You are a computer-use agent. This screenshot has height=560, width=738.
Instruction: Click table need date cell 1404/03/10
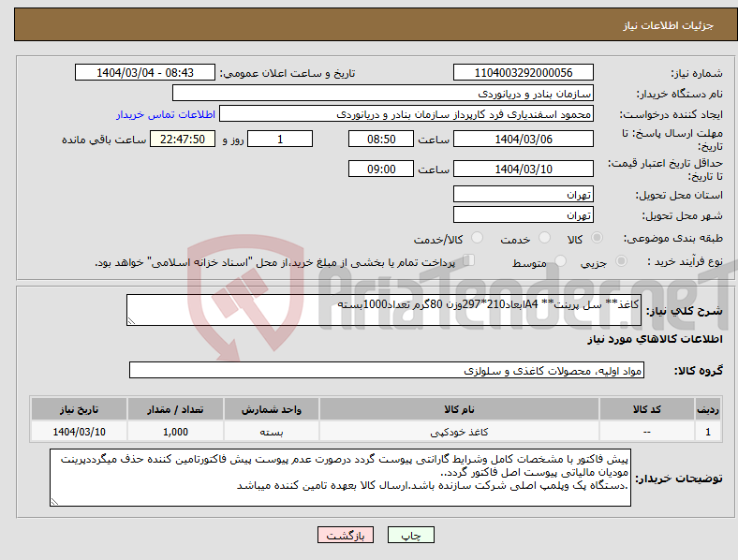(79, 432)
